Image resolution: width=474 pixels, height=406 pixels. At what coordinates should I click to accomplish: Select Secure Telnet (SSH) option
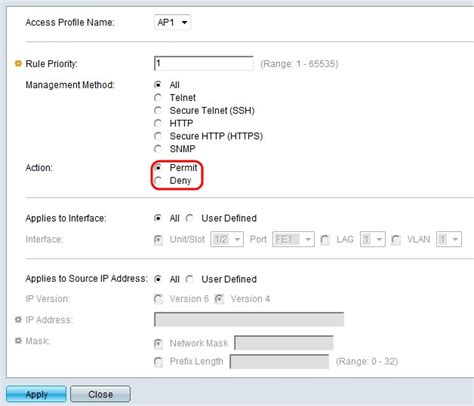158,110
